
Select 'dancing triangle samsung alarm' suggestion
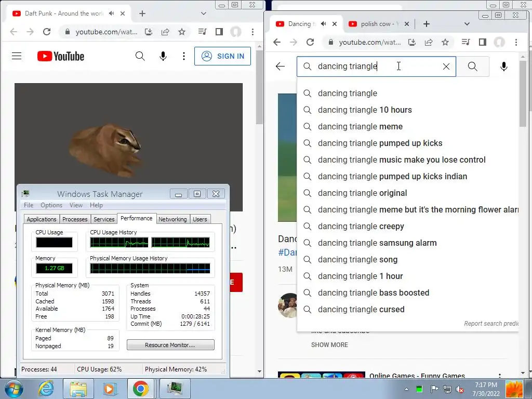click(x=407, y=243)
